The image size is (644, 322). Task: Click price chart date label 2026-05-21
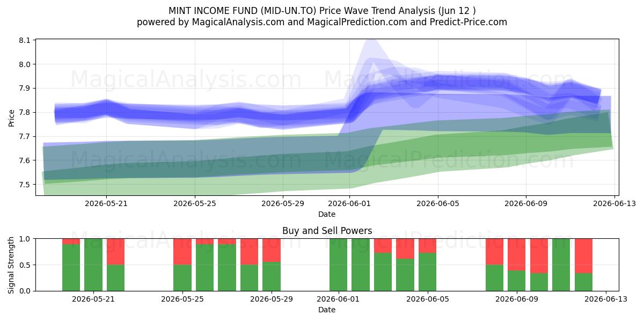point(106,203)
